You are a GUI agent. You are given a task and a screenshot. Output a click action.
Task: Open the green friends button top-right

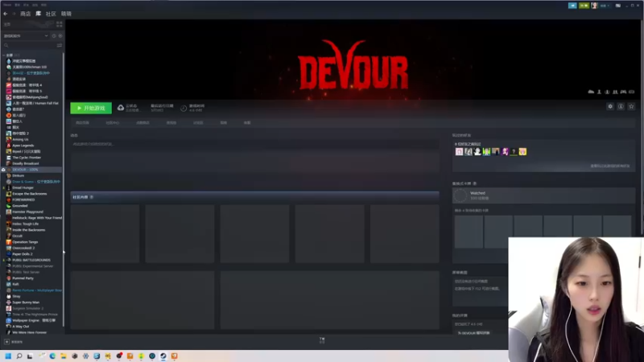[584, 6]
